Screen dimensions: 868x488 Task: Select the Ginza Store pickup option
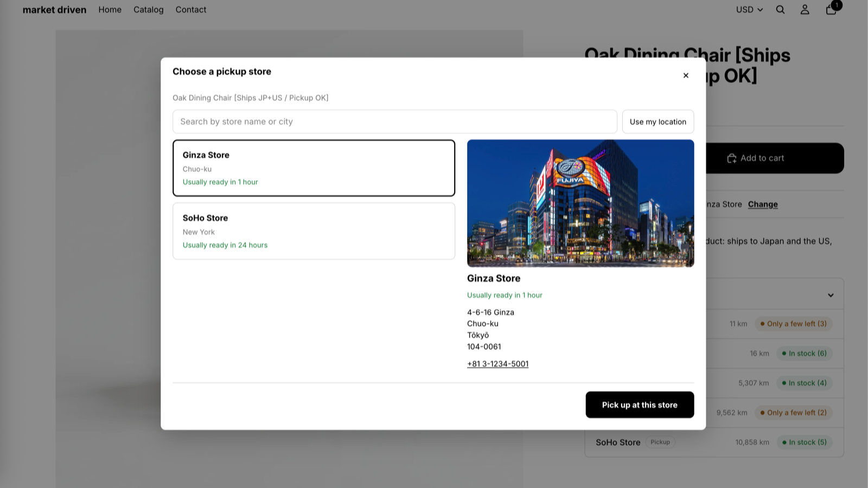[x=314, y=168]
